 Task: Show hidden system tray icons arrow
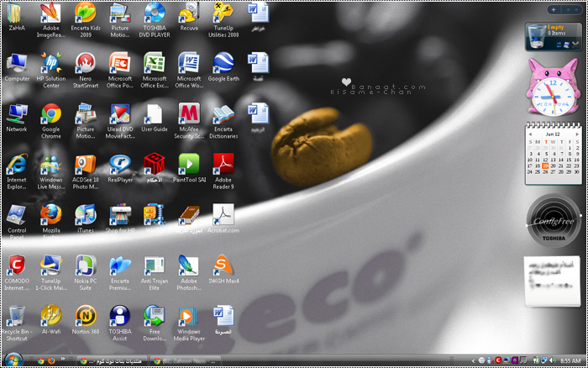point(473,361)
